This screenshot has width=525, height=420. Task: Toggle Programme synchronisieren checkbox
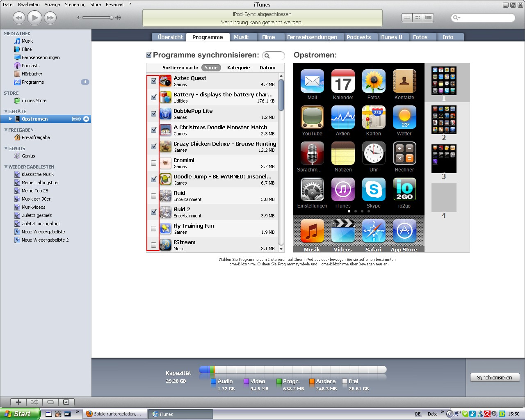149,55
